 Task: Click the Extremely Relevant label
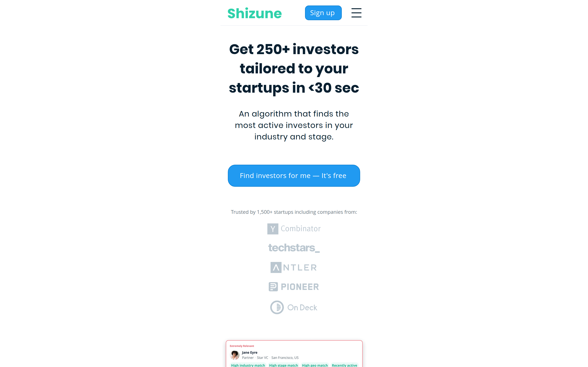[242, 346]
